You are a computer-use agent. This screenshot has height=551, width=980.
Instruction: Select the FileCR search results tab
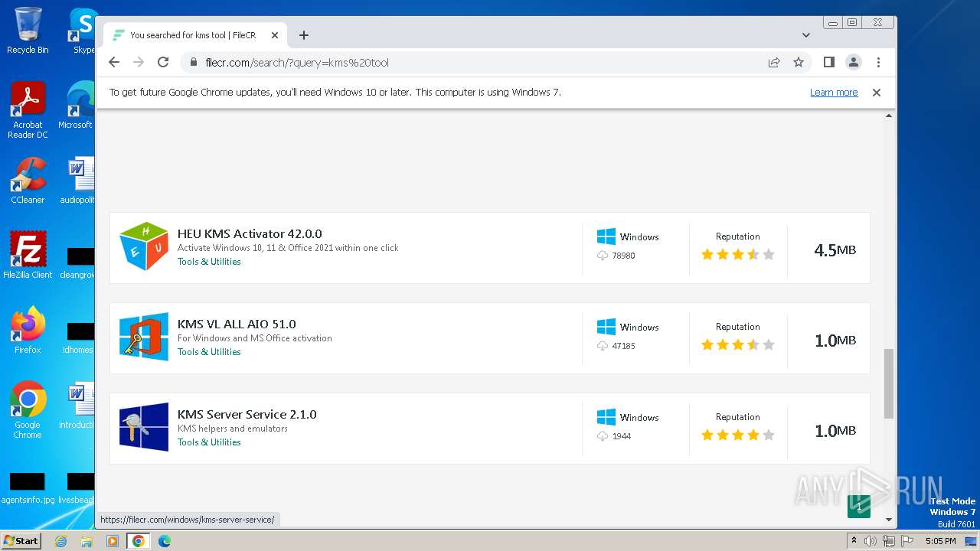pyautogui.click(x=192, y=35)
